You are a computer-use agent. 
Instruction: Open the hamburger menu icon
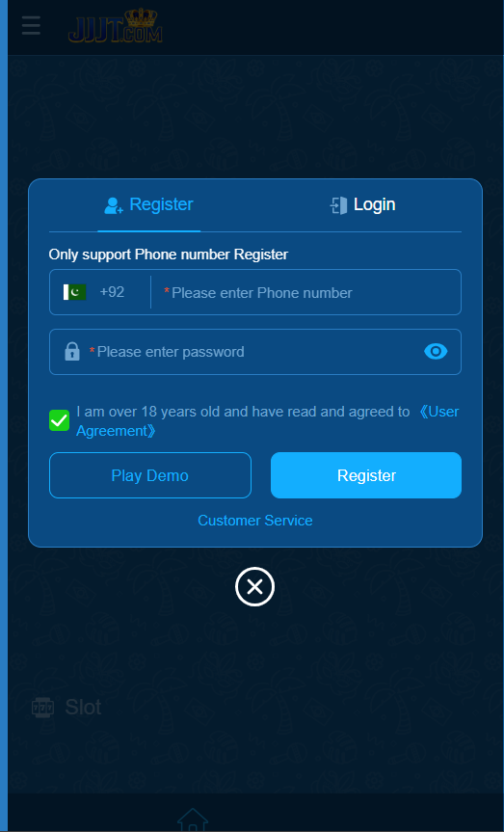point(31,25)
